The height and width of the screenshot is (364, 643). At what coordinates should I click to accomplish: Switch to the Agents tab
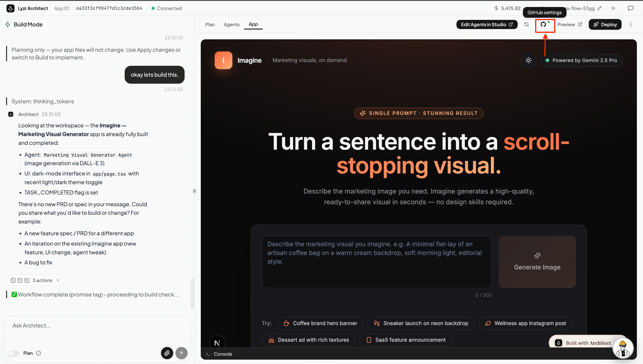point(231,24)
